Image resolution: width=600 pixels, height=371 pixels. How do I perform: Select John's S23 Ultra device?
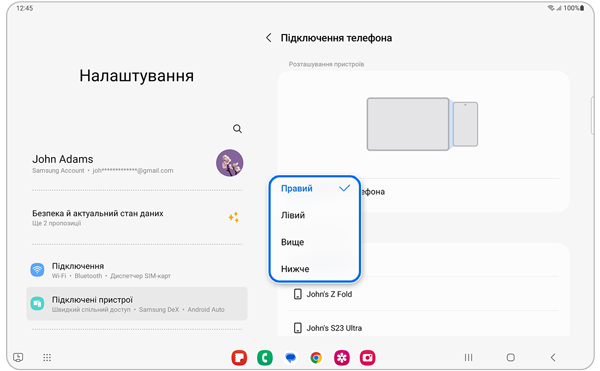pos(423,328)
